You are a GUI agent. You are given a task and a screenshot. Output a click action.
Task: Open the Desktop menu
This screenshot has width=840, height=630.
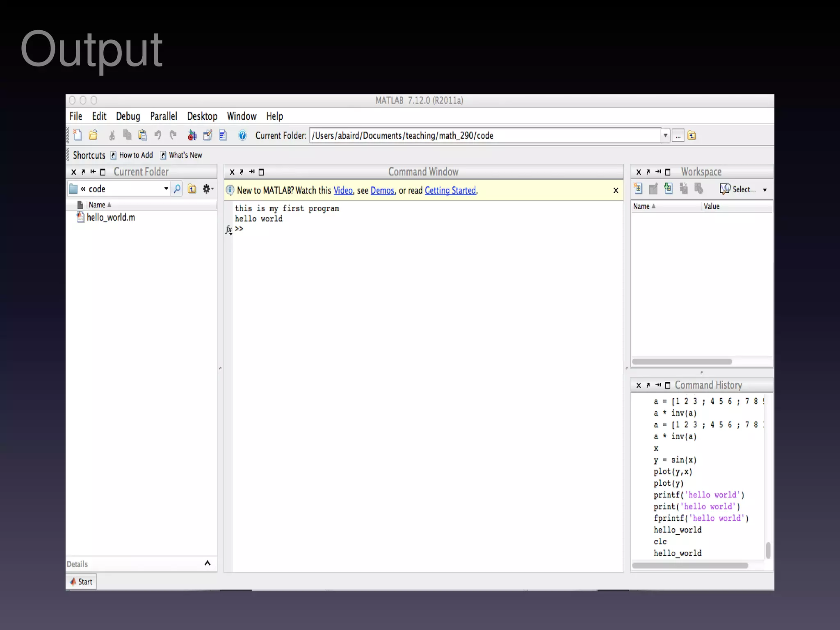202,116
